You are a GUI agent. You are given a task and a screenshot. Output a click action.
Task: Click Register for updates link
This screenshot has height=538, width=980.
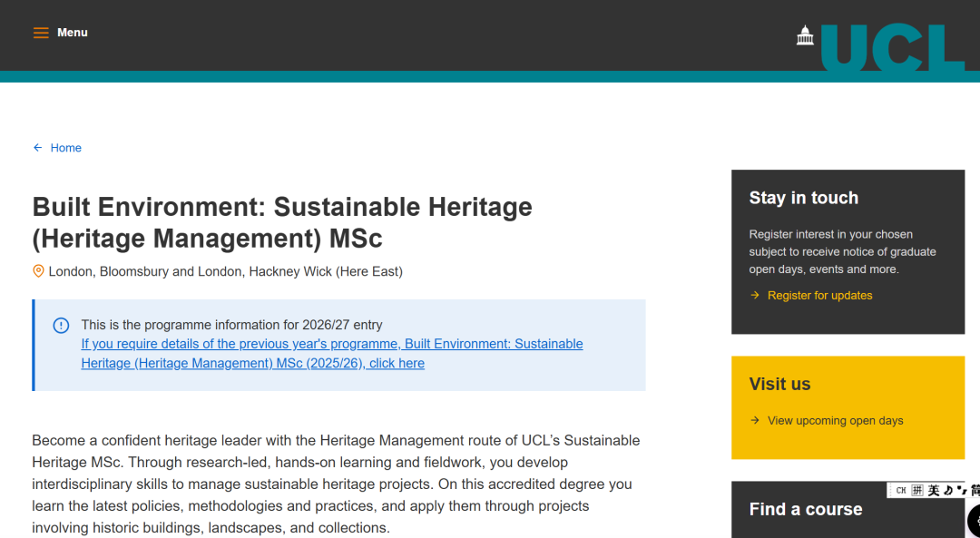[819, 296]
